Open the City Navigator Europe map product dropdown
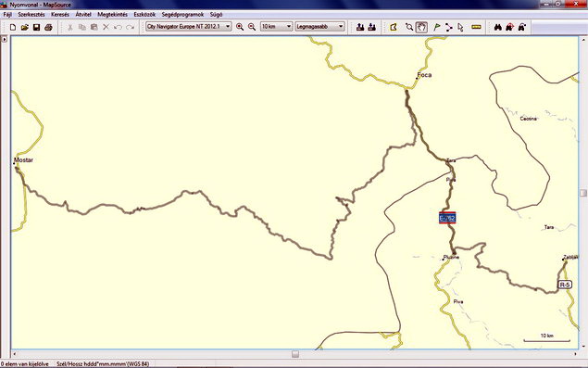The height and width of the screenshot is (368, 588). tap(189, 26)
